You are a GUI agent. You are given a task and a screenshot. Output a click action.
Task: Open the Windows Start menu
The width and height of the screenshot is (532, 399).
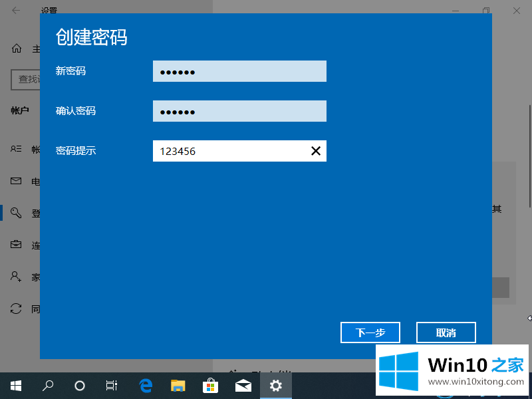(15, 385)
